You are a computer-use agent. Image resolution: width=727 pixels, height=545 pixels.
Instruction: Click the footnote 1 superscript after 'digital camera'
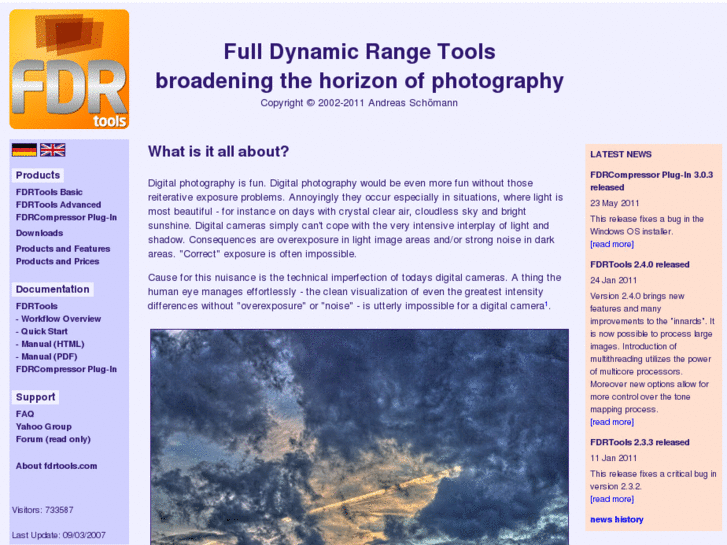(x=547, y=304)
